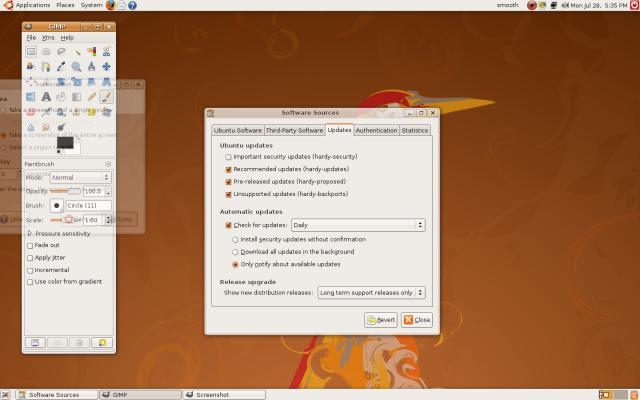Select the Free Select lasso tool
Viewport: 640px width, 400px height.
pos(61,51)
